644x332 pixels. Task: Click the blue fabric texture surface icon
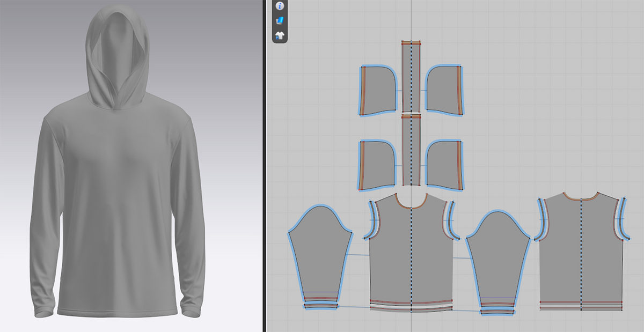point(280,21)
